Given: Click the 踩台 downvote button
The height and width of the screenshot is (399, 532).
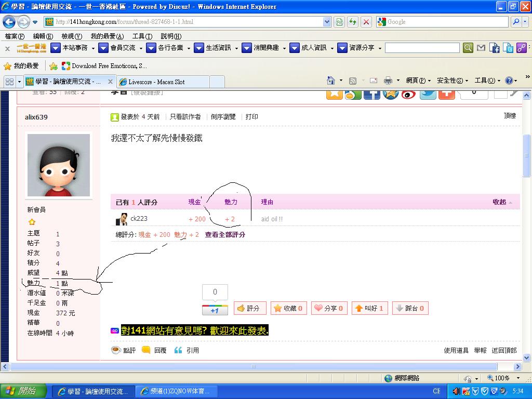Looking at the screenshot, I should (x=409, y=308).
